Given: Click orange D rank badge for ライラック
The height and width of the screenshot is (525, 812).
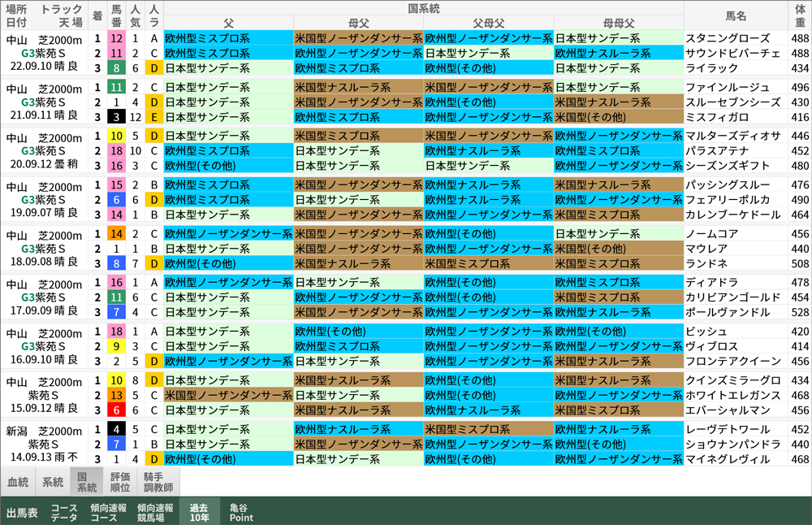Looking at the screenshot, I should point(154,68).
